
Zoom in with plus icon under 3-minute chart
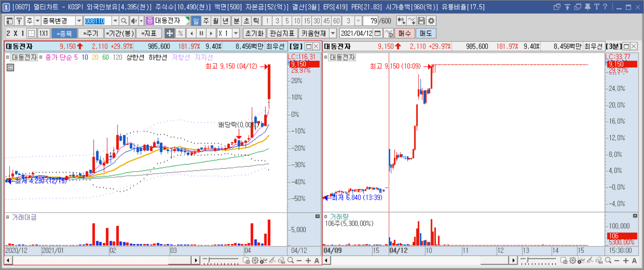click(x=626, y=260)
